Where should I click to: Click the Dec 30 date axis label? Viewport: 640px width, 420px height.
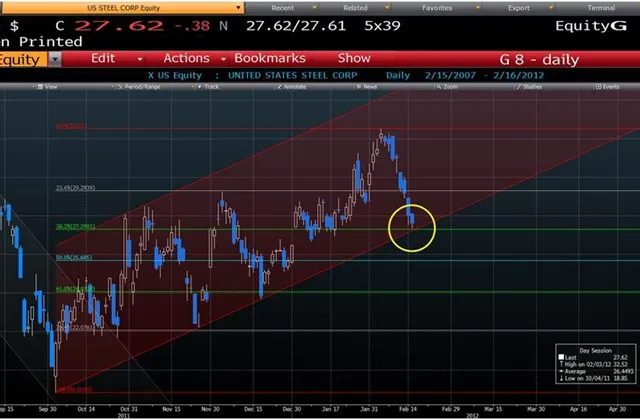click(292, 409)
